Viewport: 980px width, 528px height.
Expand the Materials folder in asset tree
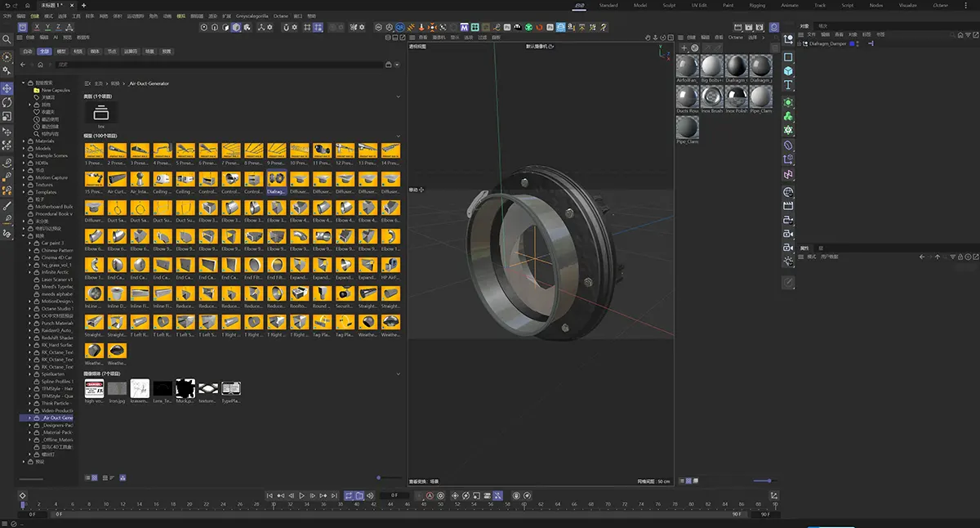pyautogui.click(x=24, y=141)
